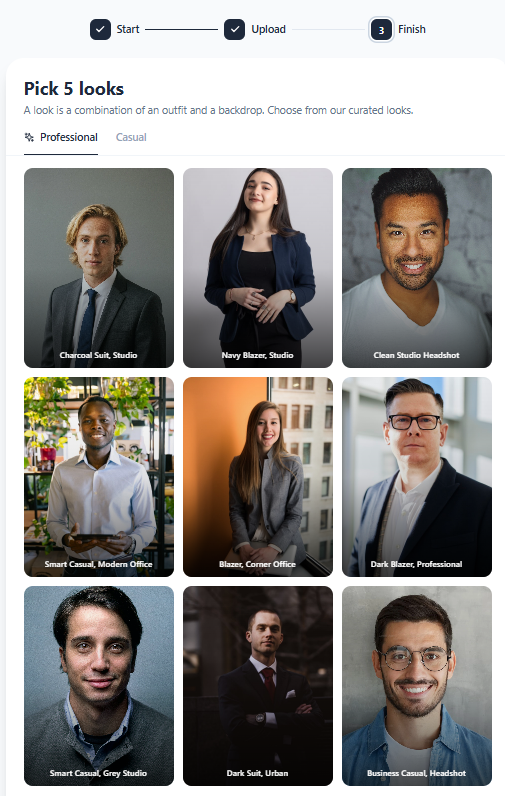Viewport: 505px width, 796px height.
Task: Choose the Navy Blazer, Studio look
Action: (x=258, y=268)
